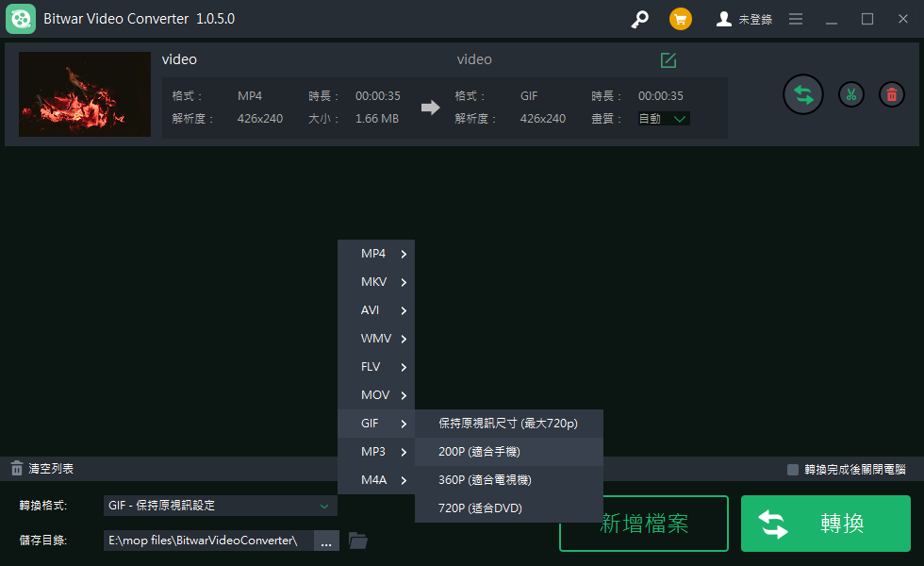The image size is (924, 566).
Task: Click the round convert-this-file arrows icon
Action: coord(802,94)
